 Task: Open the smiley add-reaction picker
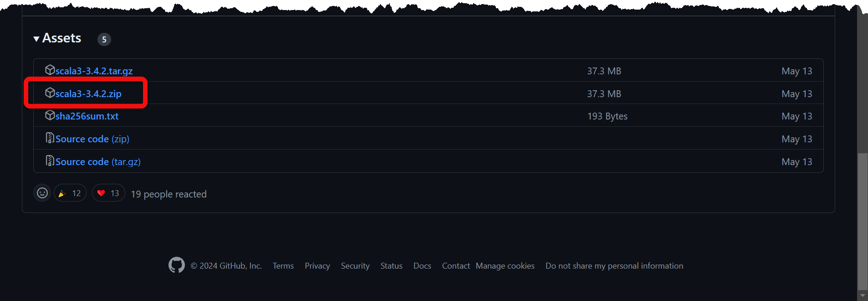42,193
